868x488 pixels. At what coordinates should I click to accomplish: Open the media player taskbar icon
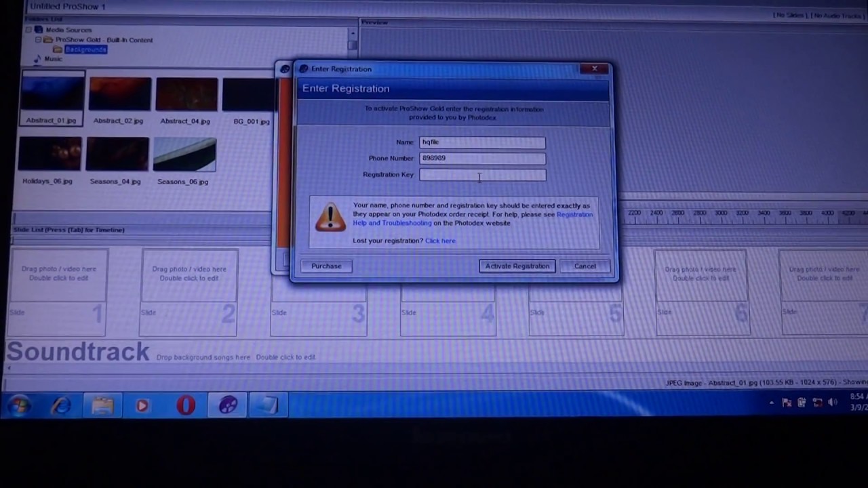coord(142,406)
